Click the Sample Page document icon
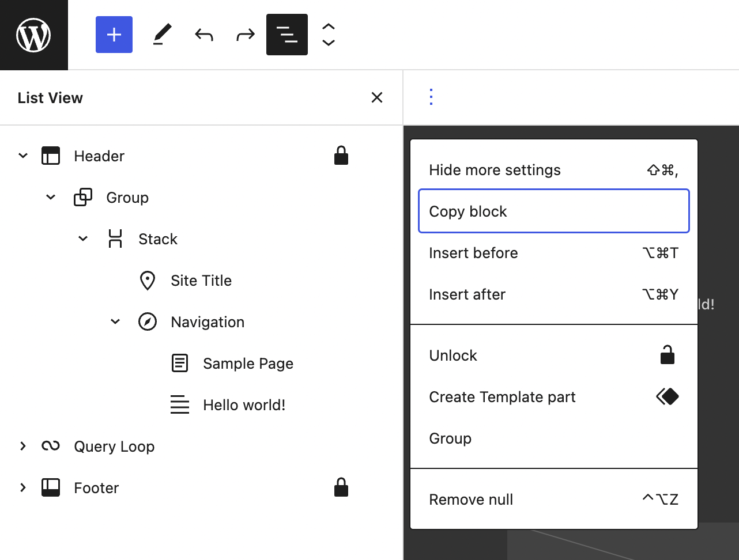 point(180,363)
